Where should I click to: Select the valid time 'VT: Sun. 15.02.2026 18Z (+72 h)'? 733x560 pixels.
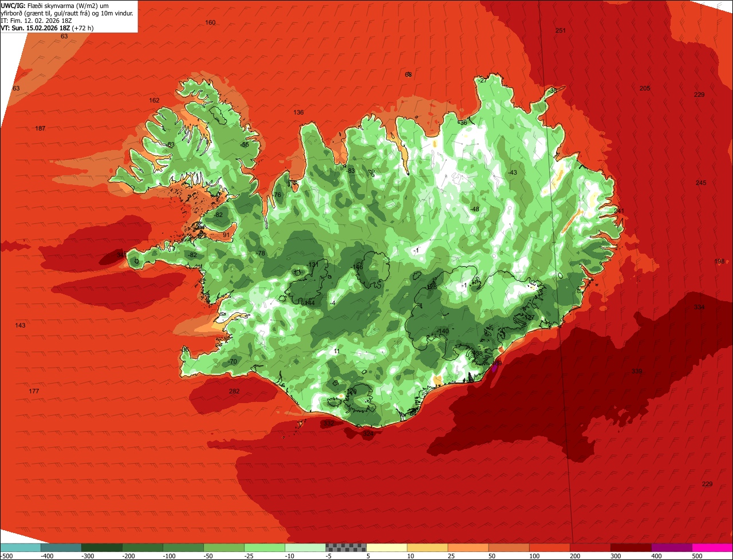pos(48,28)
